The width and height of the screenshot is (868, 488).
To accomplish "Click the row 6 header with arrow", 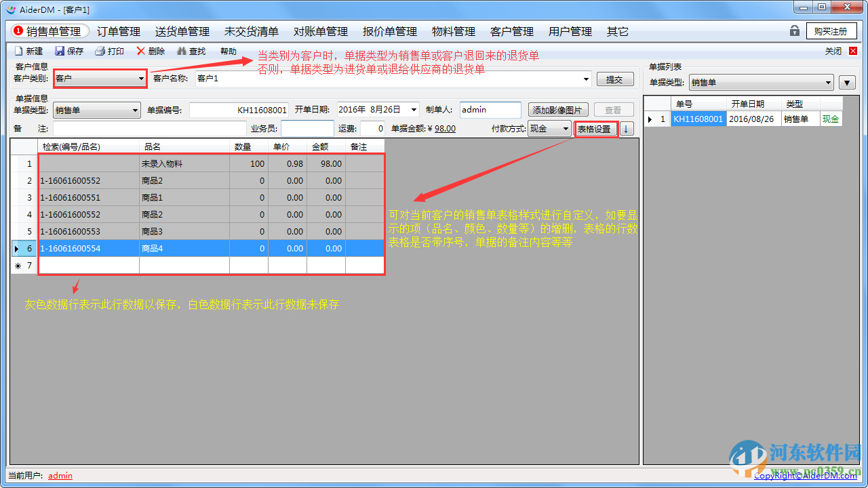I will pos(24,248).
